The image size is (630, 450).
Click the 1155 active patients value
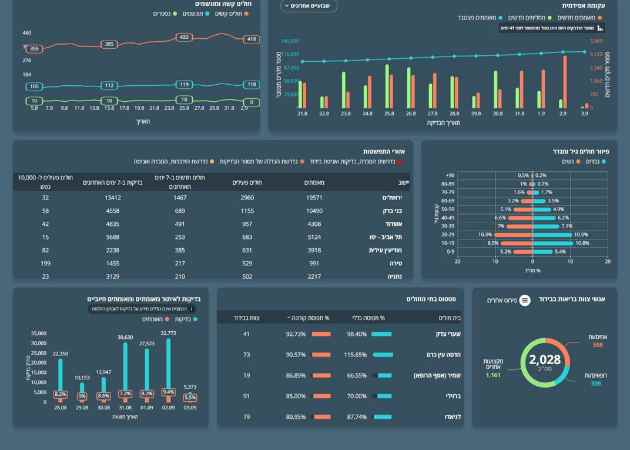pyautogui.click(x=247, y=211)
